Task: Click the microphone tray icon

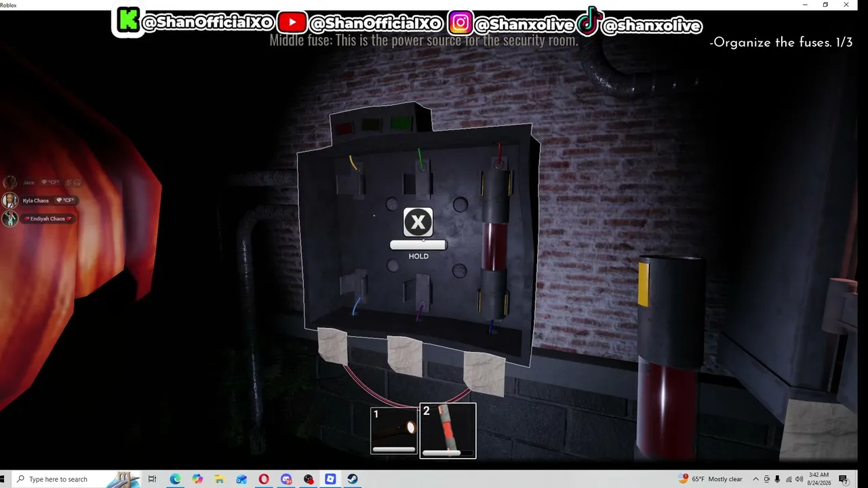Action: pyautogui.click(x=777, y=479)
